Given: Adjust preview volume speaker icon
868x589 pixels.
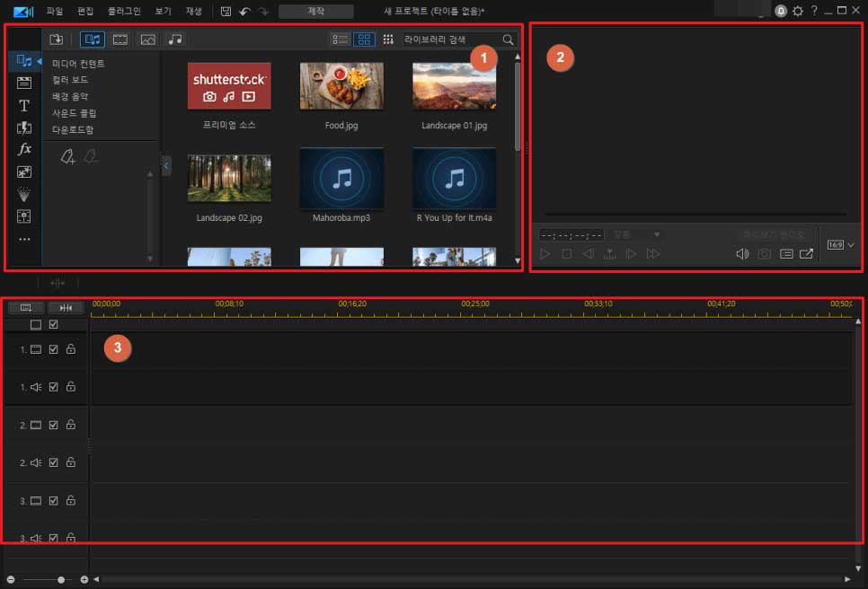Looking at the screenshot, I should coord(742,254).
